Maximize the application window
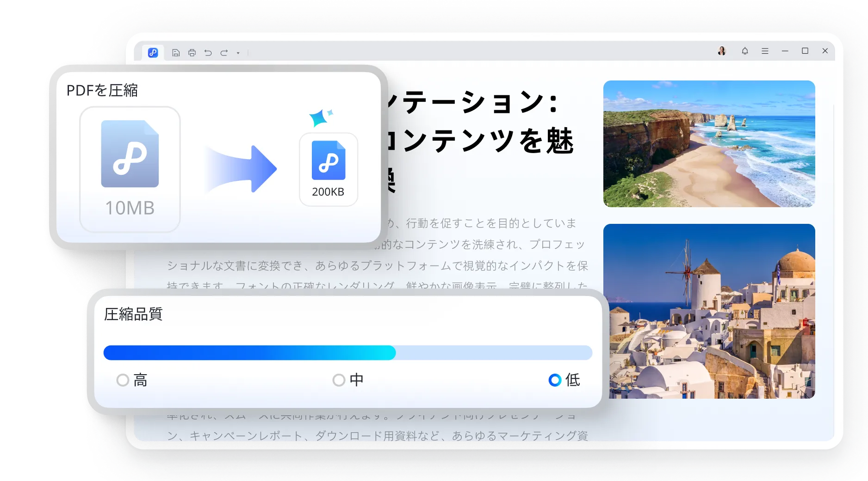Image resolution: width=868 pixels, height=481 pixels. click(x=805, y=51)
